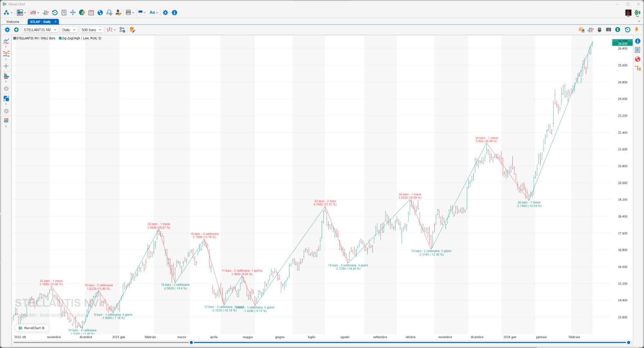Open the tree structure icon in right panel

[x=638, y=68]
